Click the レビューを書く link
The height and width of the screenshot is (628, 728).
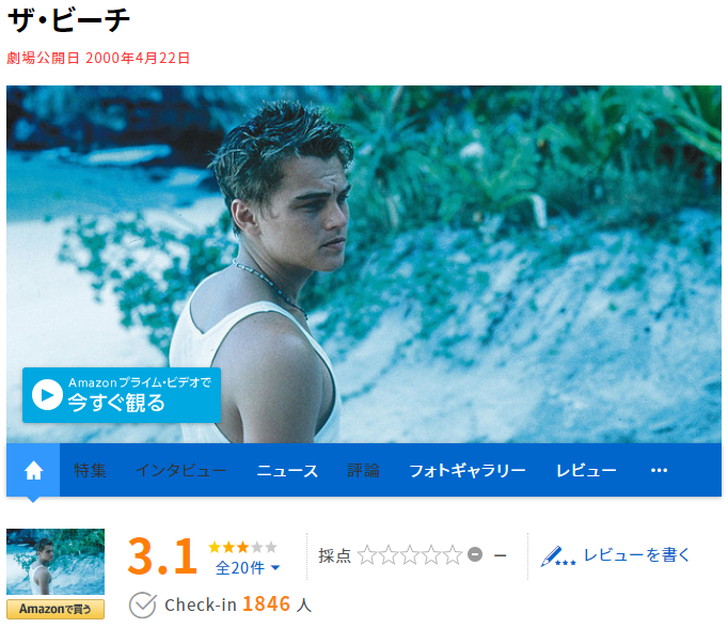(637, 555)
